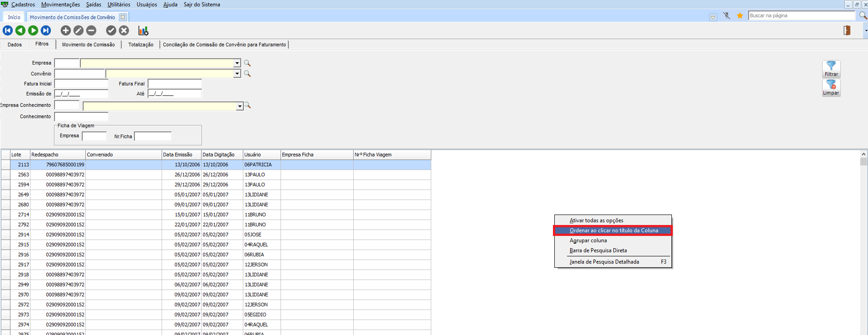The width and height of the screenshot is (868, 335).
Task: Open the toolbar overflow arrow
Action: coord(866,30)
